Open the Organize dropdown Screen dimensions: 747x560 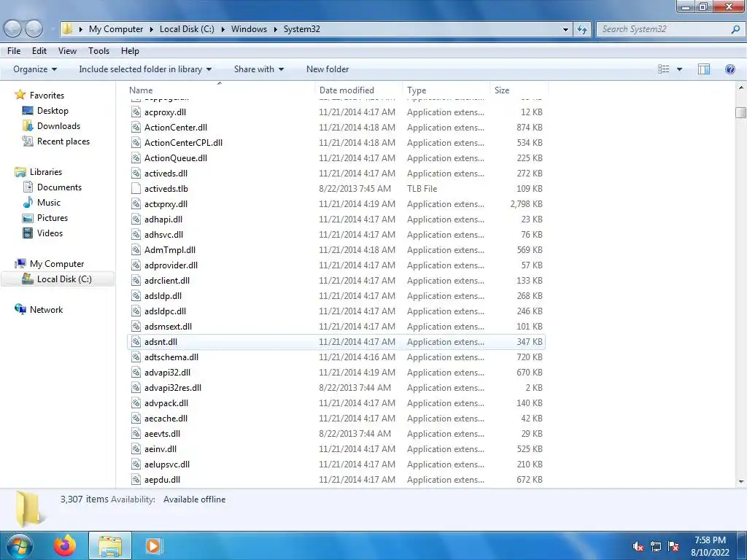coord(35,69)
